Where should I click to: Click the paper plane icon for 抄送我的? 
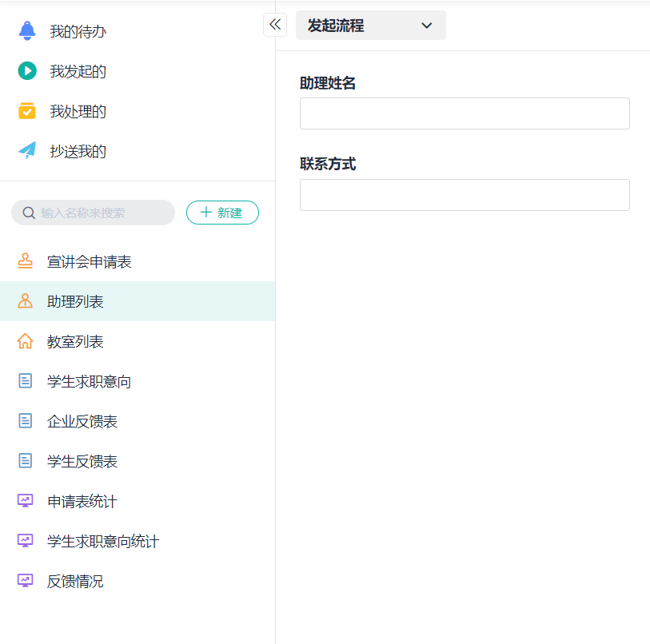pos(27,151)
